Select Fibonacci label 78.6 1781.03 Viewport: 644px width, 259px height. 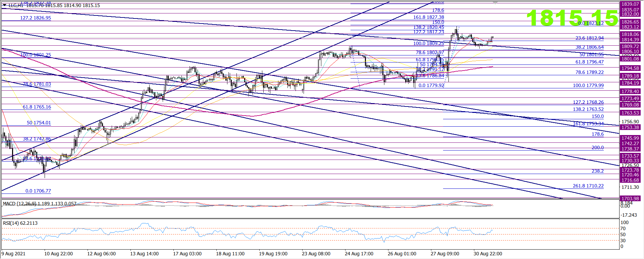[x=37, y=84]
